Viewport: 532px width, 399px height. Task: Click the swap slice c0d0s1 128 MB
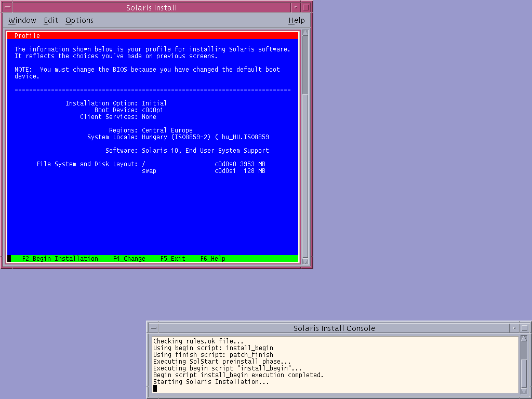tap(240, 171)
